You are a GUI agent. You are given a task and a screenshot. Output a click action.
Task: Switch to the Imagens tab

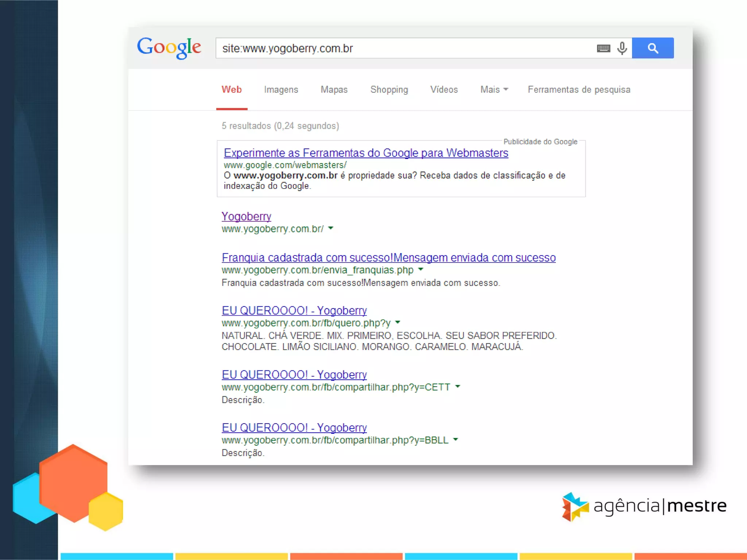tap(281, 90)
